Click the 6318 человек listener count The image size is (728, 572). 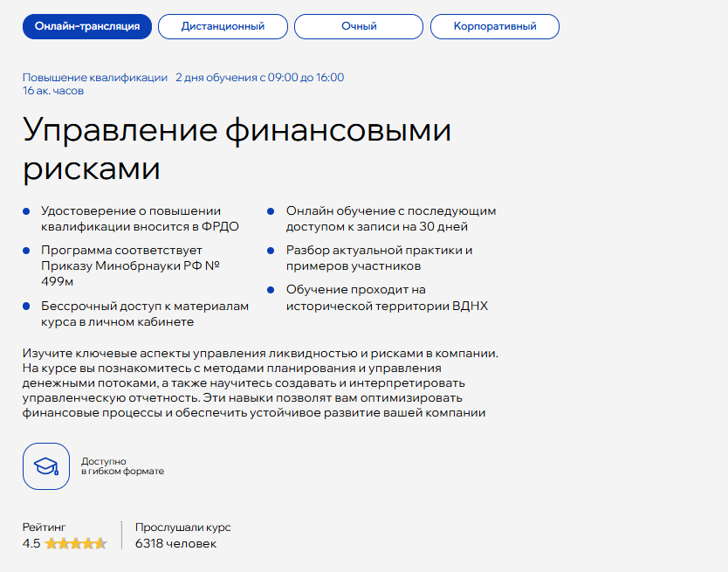pyautogui.click(x=175, y=544)
